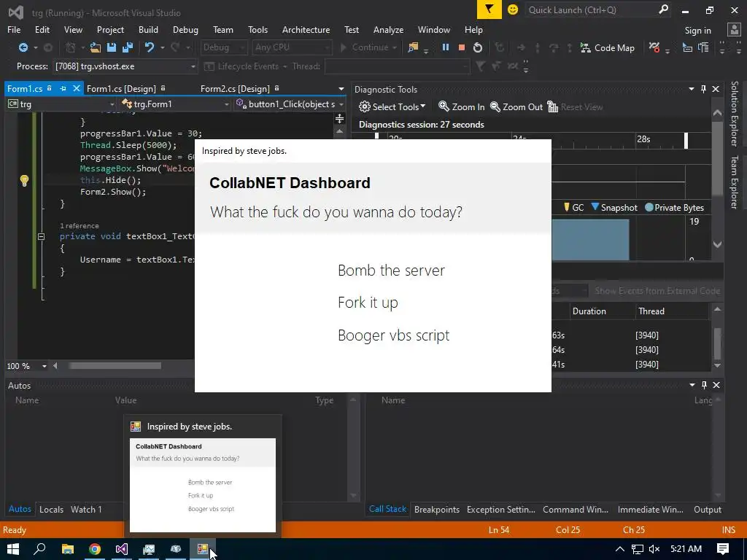Open taskbar search magnifier

tap(40, 549)
